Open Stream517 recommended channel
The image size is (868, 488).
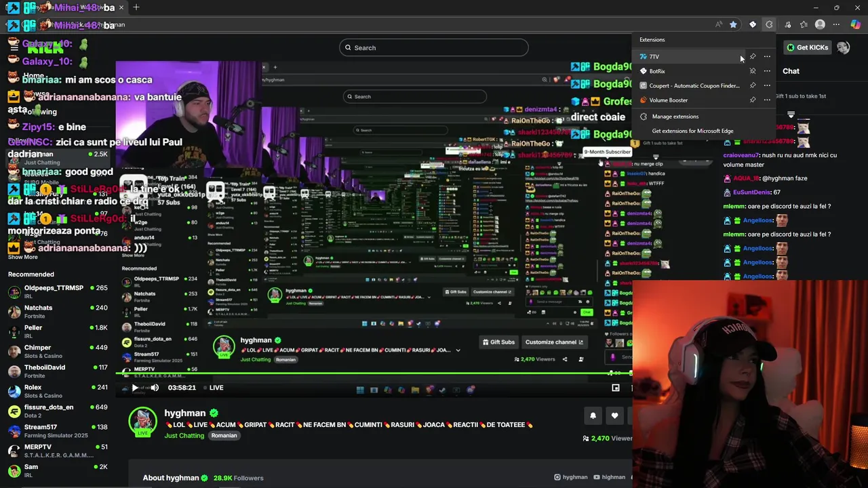coord(58,431)
